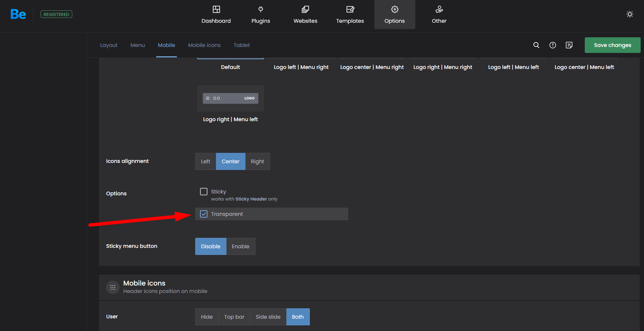644x331 pixels.
Task: Choose Logo center | Menu left layout
Action: (x=584, y=67)
